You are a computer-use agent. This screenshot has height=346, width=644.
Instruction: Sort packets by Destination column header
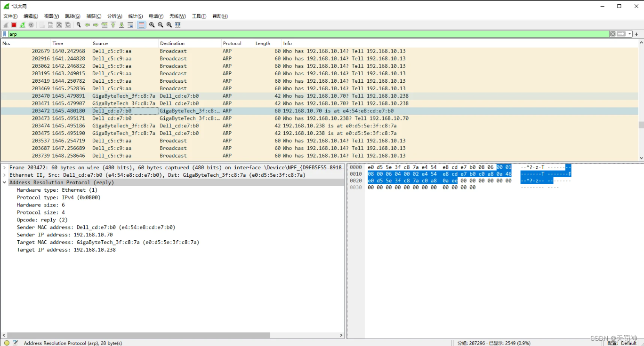point(190,43)
